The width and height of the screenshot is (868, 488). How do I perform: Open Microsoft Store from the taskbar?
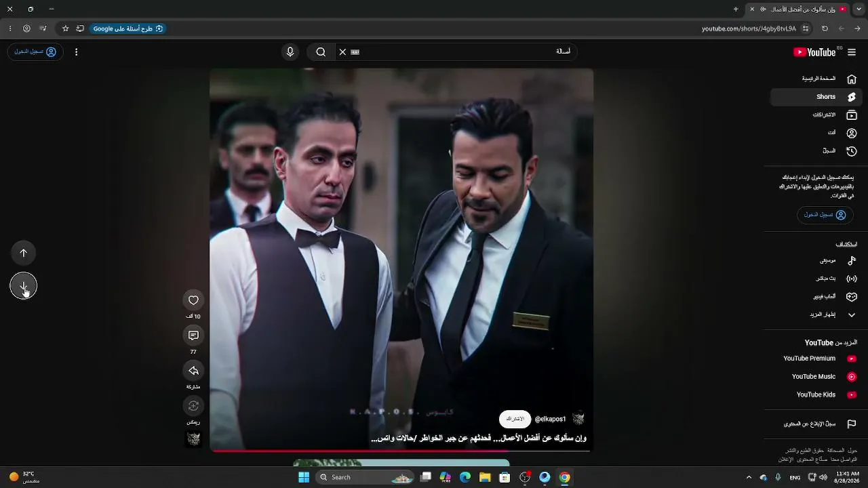[505, 477]
